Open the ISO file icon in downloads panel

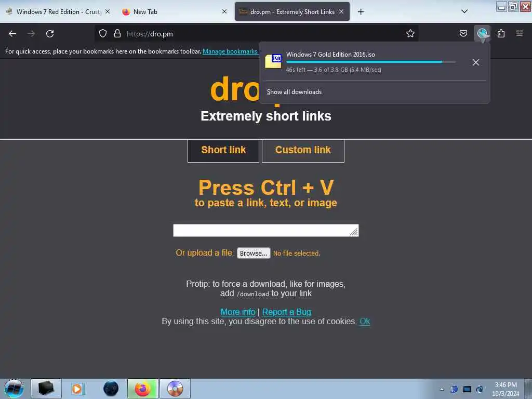[x=273, y=61]
